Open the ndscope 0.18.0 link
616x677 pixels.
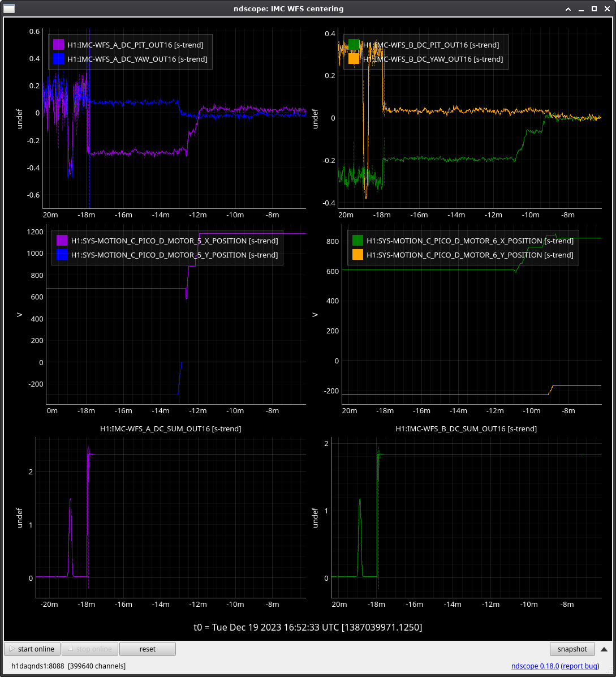(x=535, y=666)
